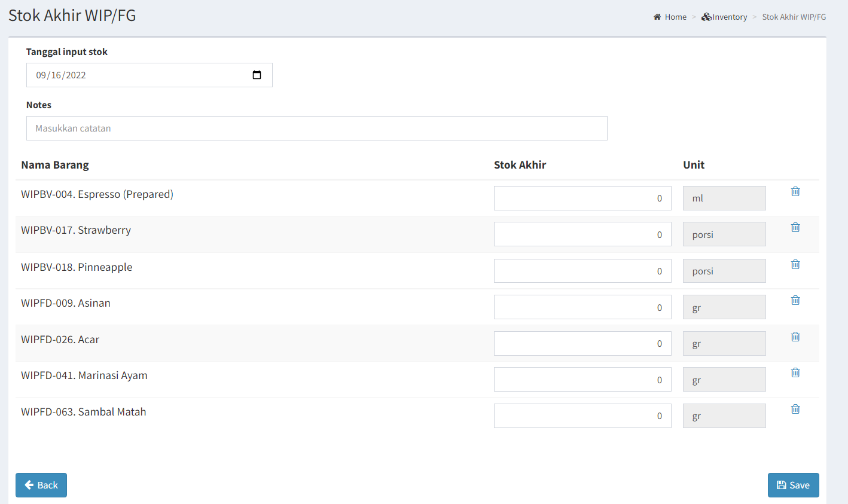Screen dimensions: 848x504
Task: Remove the Sambal Matah row
Action: (795, 409)
